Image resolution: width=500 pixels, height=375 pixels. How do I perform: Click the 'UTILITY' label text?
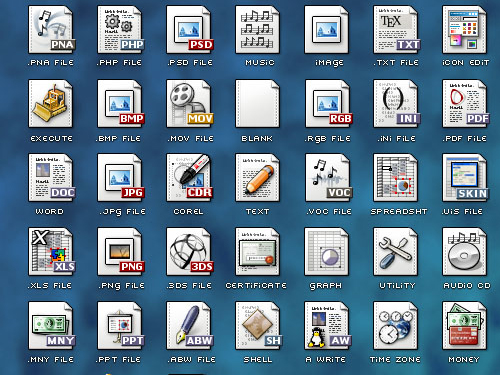397,286
